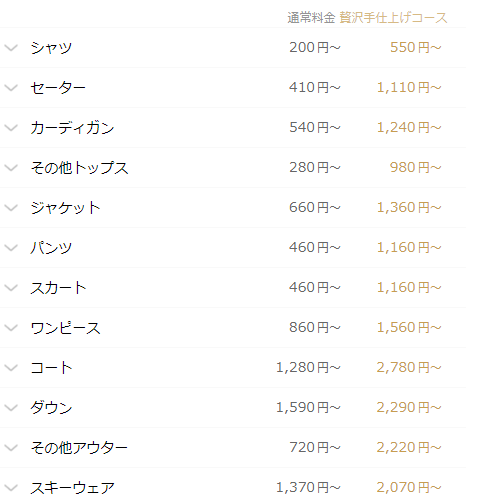Click the 2,780円 luxury coat price

coord(409,367)
